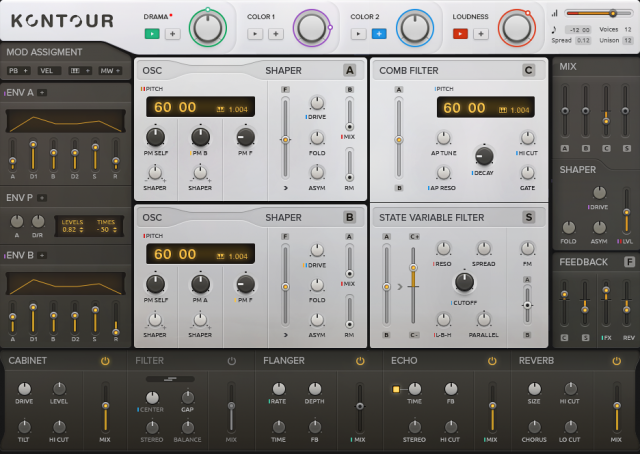Click the red Loudness play button
640x454 pixels.
[461, 33]
